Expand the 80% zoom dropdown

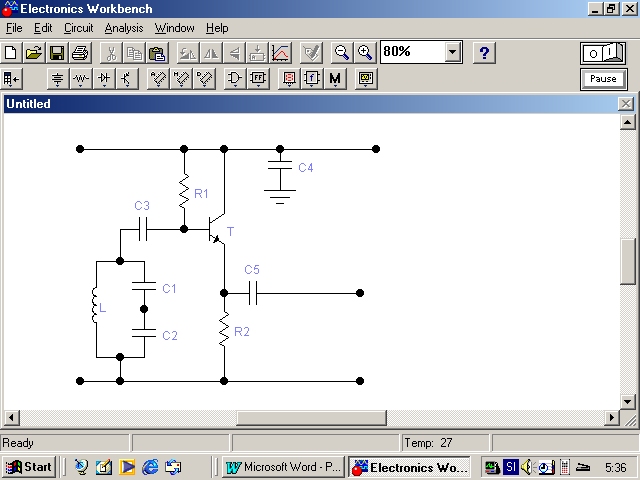point(452,52)
